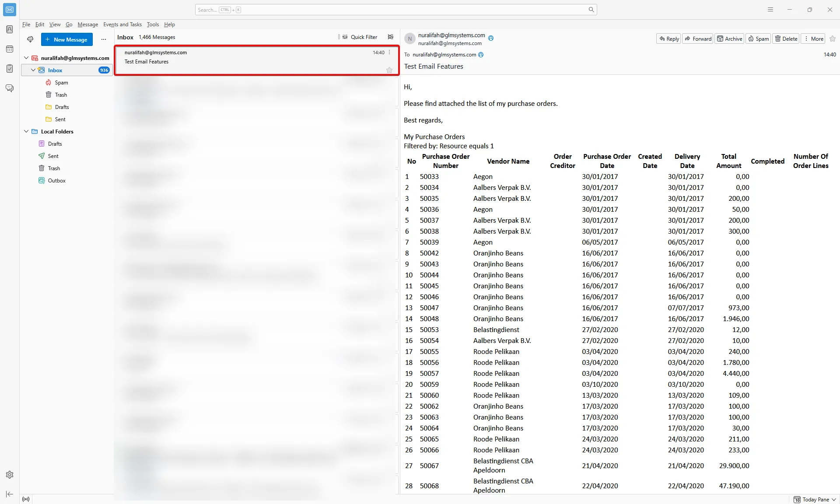Open the More actions dropdown
This screenshot has width=840, height=504.
coord(813,38)
